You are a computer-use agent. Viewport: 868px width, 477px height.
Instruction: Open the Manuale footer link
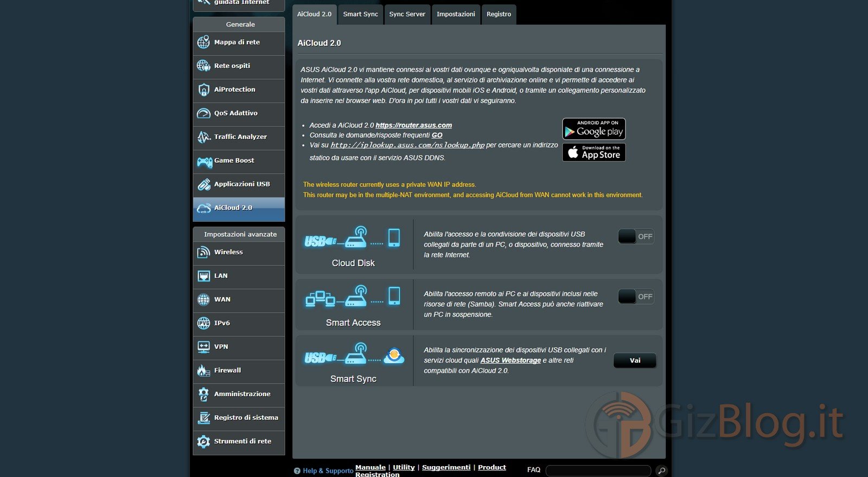pos(371,467)
